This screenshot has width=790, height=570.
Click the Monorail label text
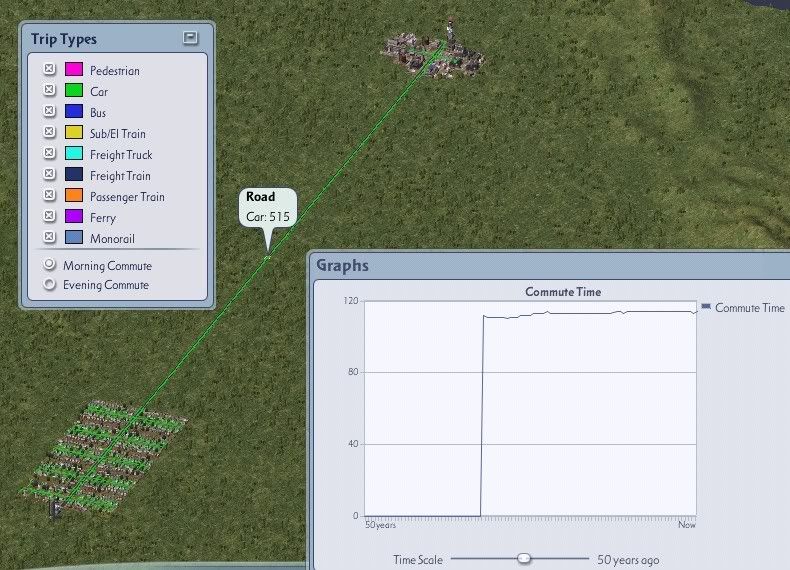point(112,239)
